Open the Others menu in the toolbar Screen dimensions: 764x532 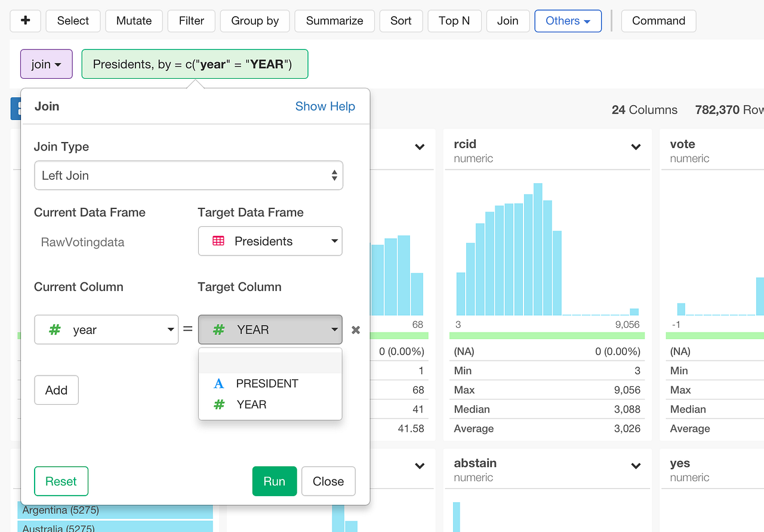(568, 20)
